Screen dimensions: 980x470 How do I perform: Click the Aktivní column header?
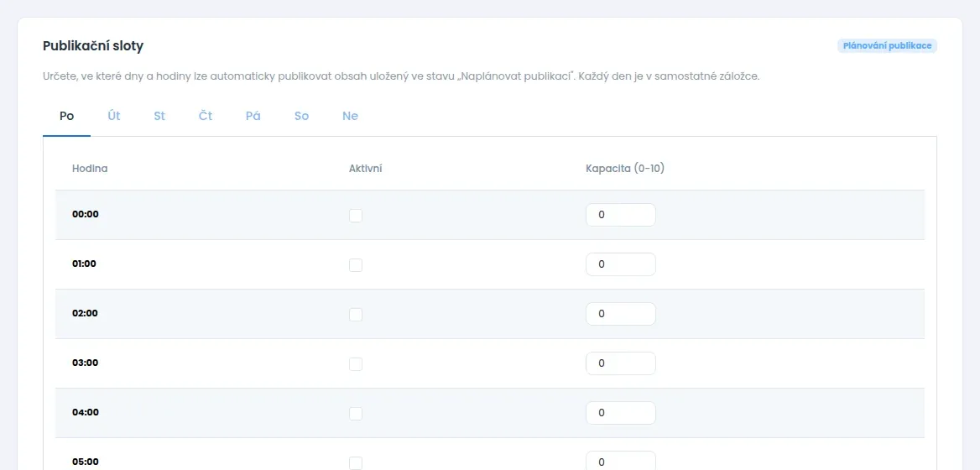(366, 169)
